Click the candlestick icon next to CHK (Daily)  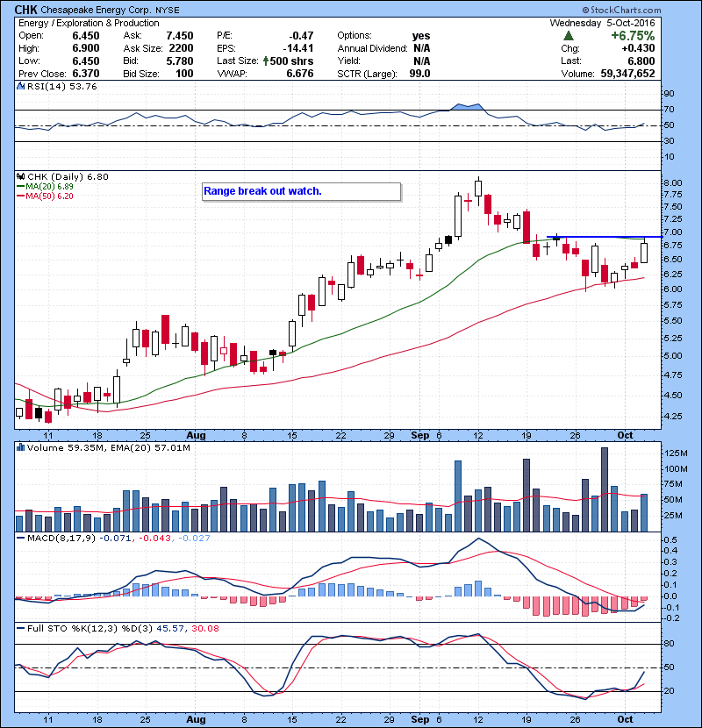pos(20,177)
